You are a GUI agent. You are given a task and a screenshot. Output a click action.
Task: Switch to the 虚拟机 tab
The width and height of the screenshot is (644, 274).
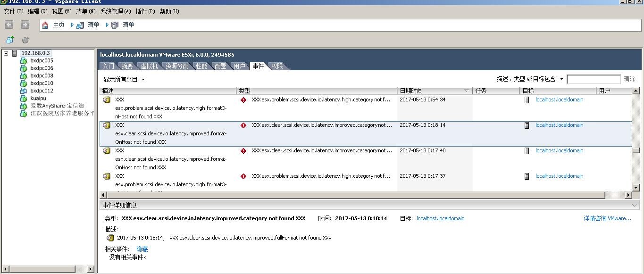click(x=149, y=66)
